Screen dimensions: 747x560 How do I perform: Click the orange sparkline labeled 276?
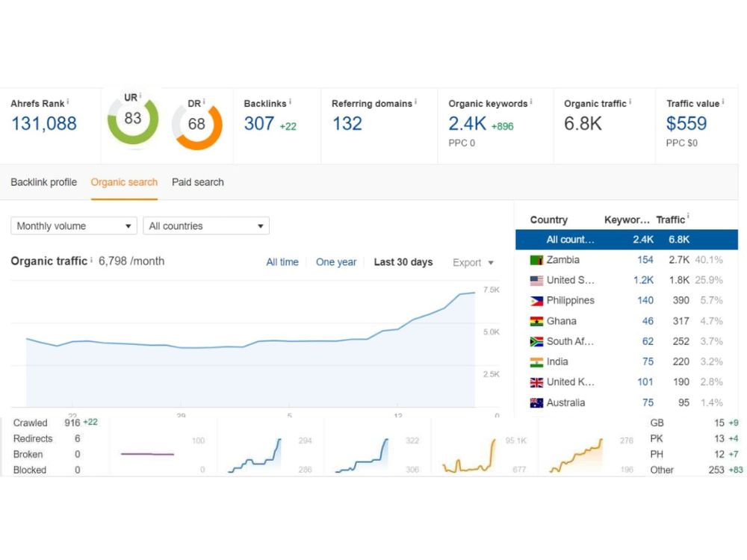(577, 455)
